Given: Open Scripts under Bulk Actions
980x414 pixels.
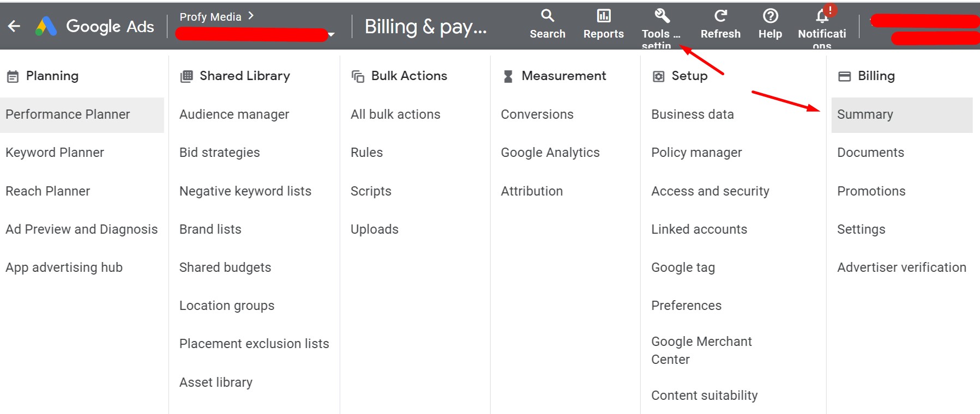Looking at the screenshot, I should pos(371,191).
